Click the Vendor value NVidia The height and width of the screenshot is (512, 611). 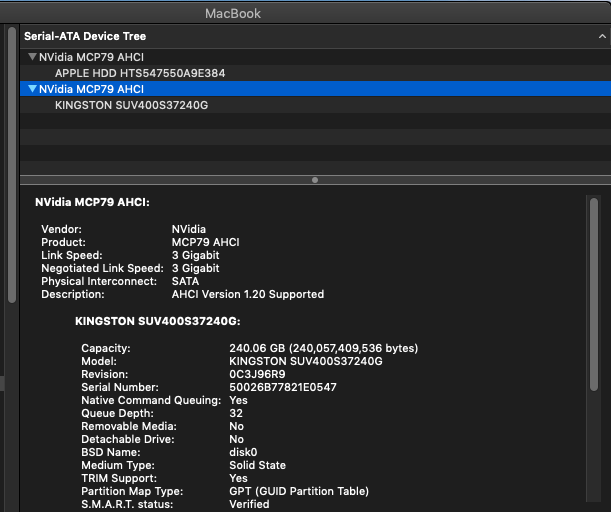pos(189,229)
